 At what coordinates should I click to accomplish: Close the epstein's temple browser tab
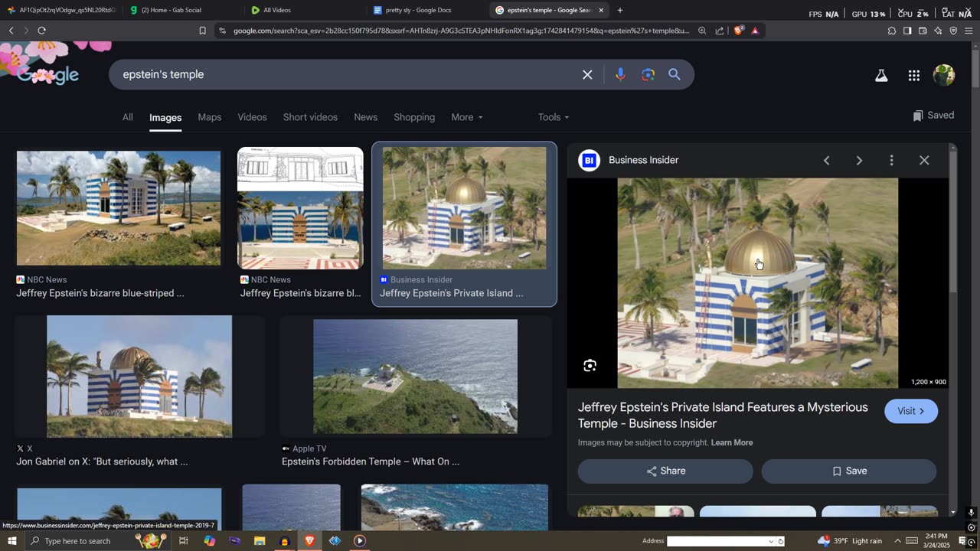tap(601, 10)
